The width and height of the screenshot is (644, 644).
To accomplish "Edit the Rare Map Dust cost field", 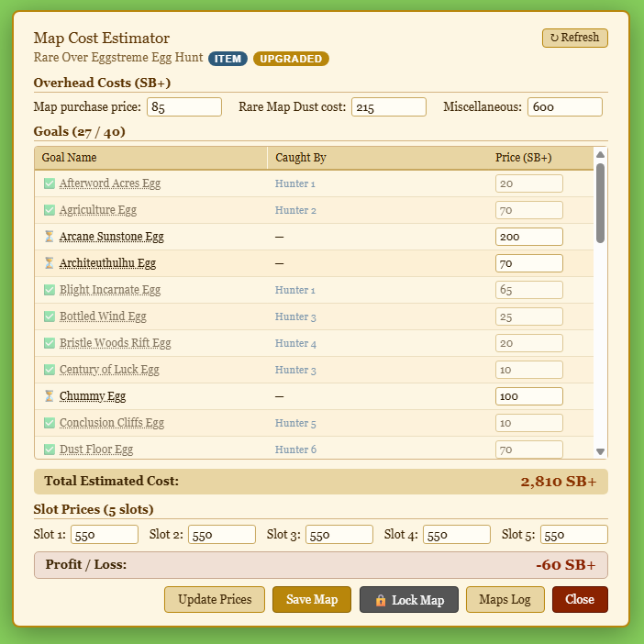I will (x=389, y=106).
